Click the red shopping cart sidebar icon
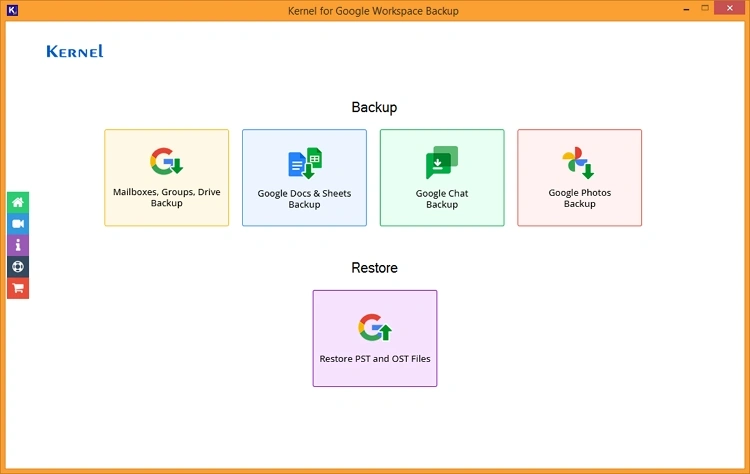Viewport: 750px width, 474px height. click(18, 288)
